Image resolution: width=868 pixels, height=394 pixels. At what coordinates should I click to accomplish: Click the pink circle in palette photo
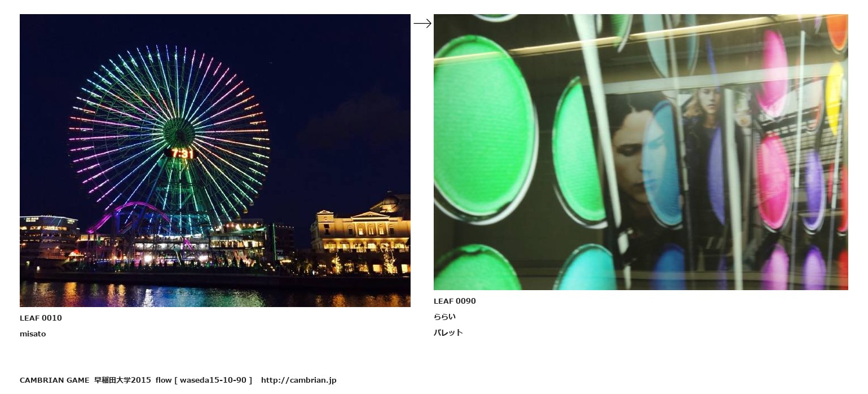pos(773,182)
